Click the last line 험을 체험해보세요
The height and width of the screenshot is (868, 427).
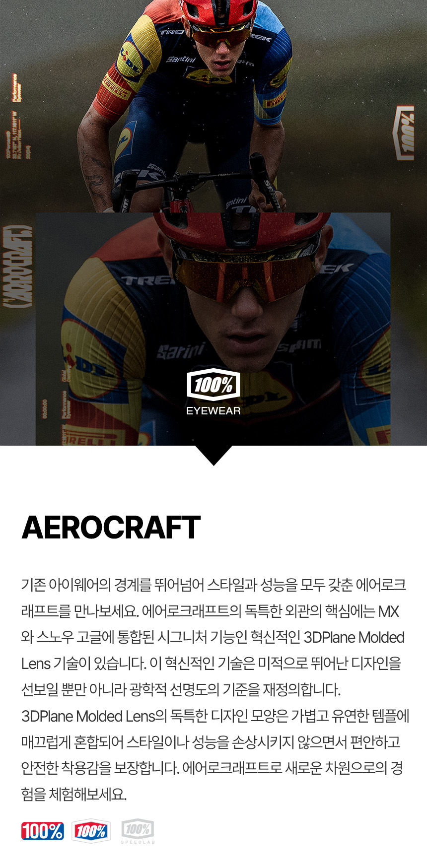tap(74, 795)
